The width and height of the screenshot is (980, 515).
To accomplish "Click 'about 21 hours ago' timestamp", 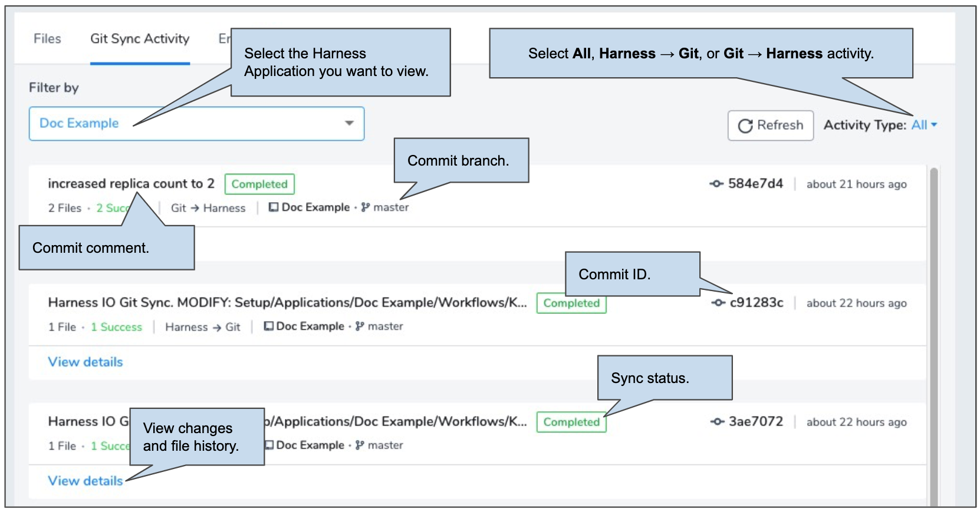I will pos(857,184).
